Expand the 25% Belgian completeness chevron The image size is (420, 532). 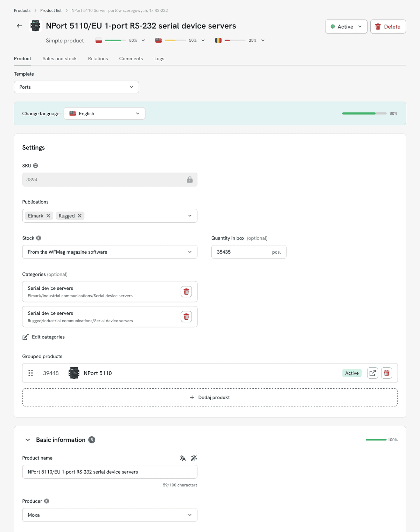pyautogui.click(x=263, y=40)
